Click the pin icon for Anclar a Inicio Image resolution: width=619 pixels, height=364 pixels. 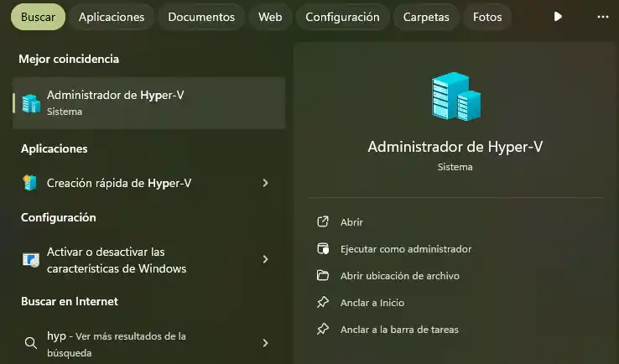pyautogui.click(x=322, y=303)
